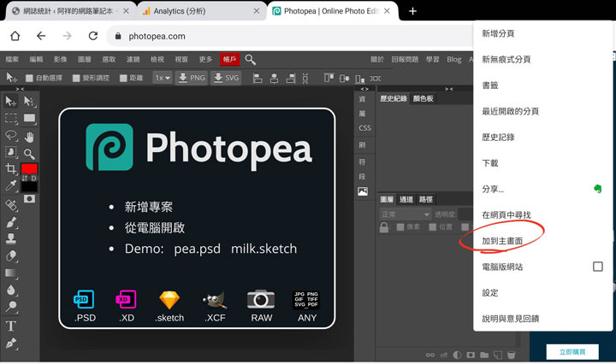Click the adjustment layer half-circle icon
This screenshot has height=364, width=616.
pyautogui.click(x=457, y=355)
